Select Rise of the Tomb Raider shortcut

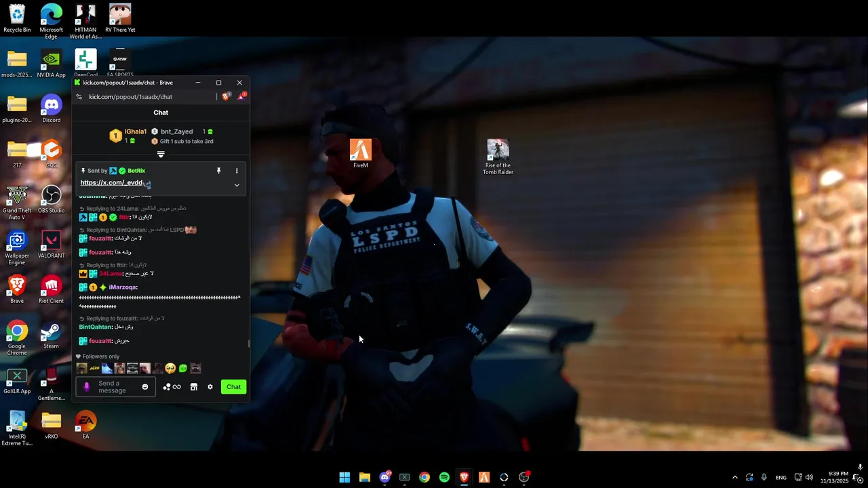(x=498, y=157)
